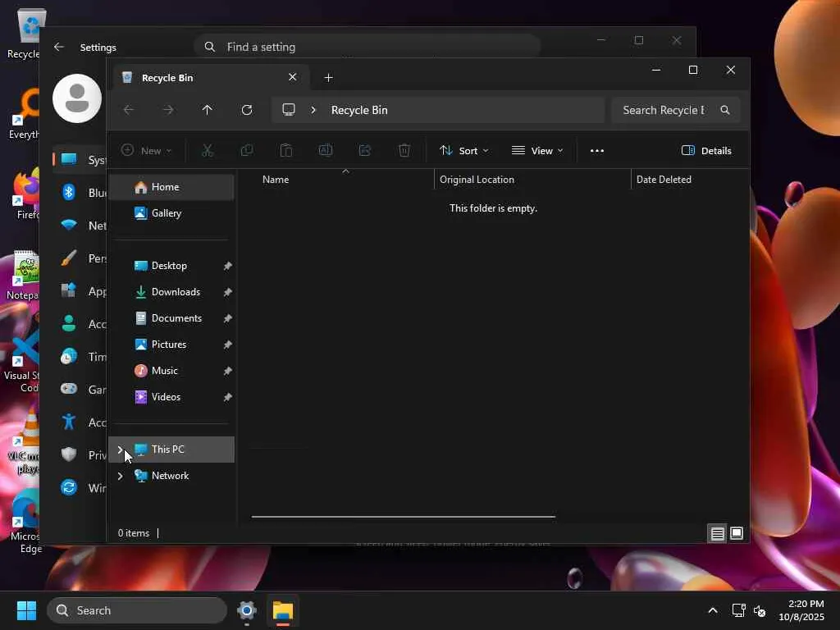Click the Copy icon in File Explorer toolbar
The image size is (840, 630).
(247, 151)
